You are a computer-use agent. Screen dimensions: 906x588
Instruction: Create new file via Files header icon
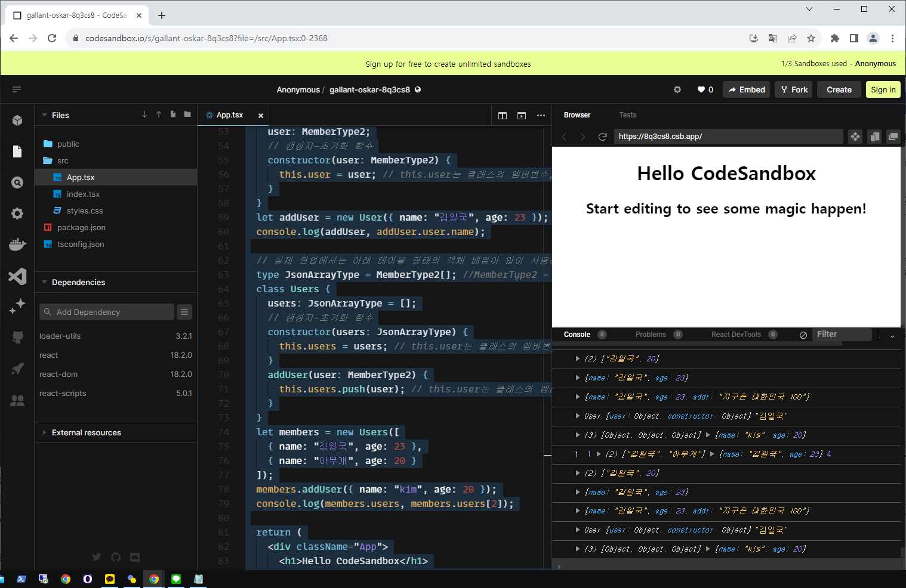pos(173,114)
